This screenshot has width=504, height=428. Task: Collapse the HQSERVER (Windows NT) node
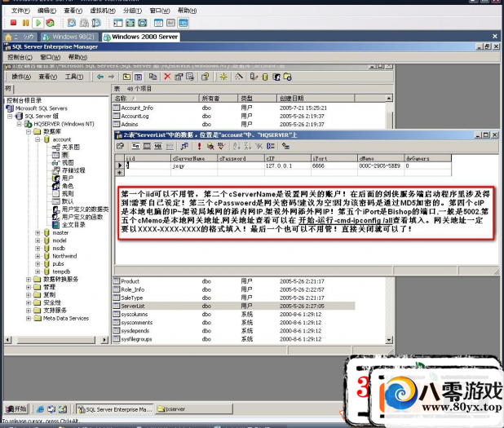click(x=19, y=124)
